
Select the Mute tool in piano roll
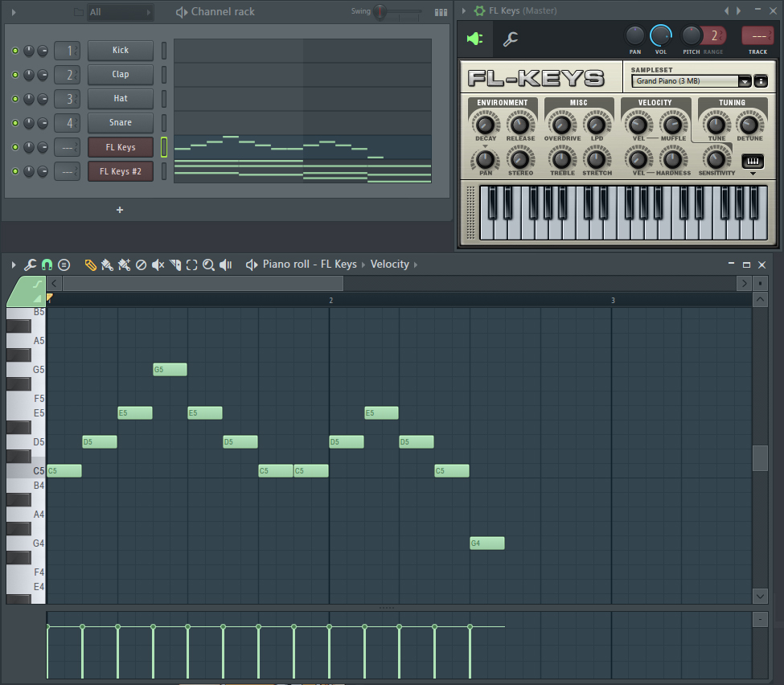click(158, 265)
